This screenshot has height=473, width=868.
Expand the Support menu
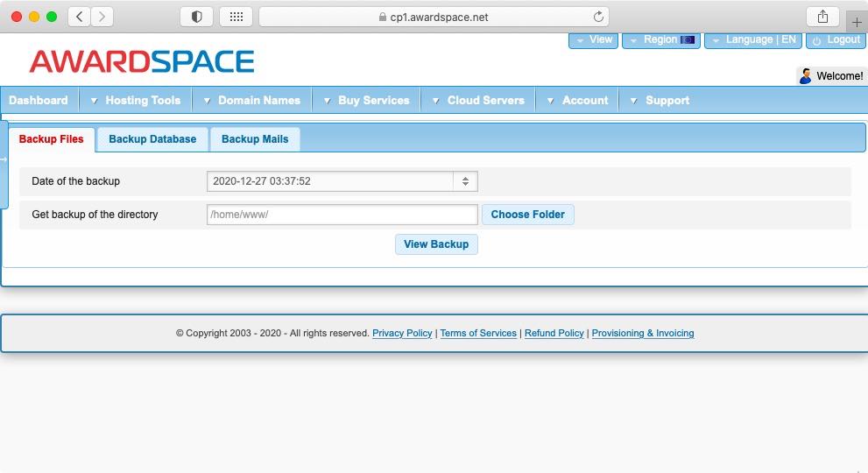point(660,100)
